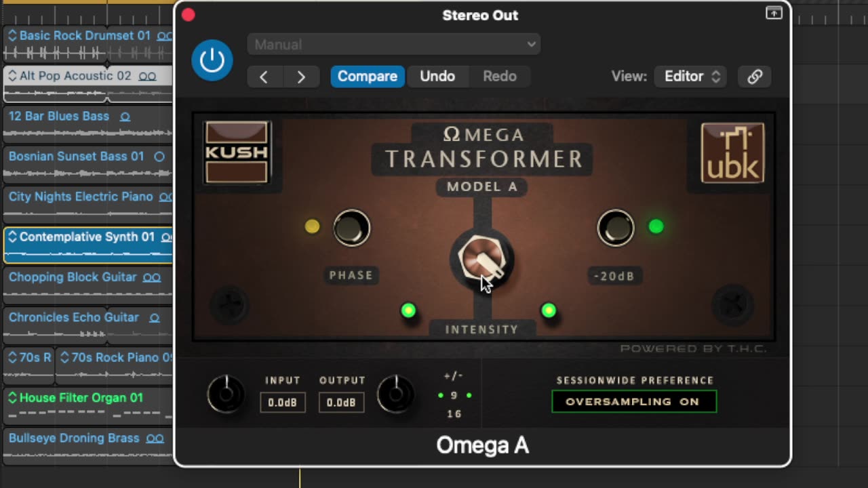Click the yellow Phase indicator LED
This screenshot has width=868, height=488.
[312, 226]
